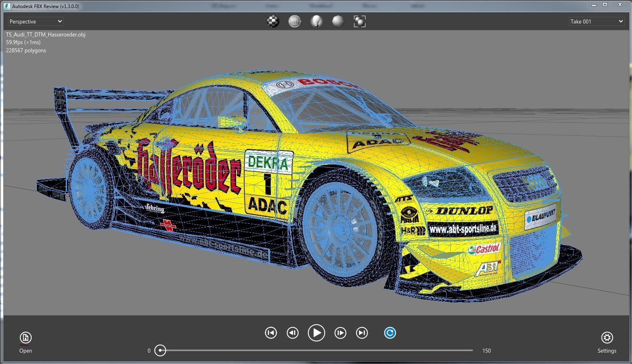This screenshot has width=632, height=364.
Task: Toggle the checkered texture display icon
Action: (x=273, y=21)
